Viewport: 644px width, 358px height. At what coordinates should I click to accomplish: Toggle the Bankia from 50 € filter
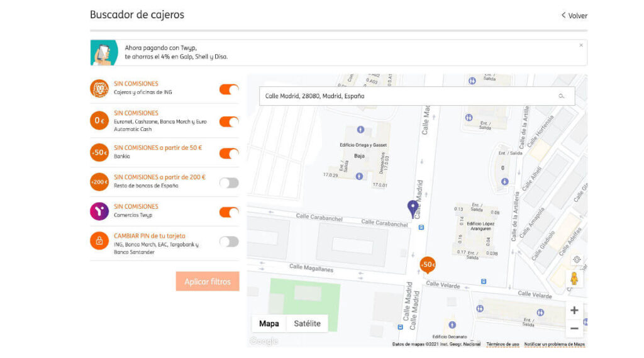point(229,154)
